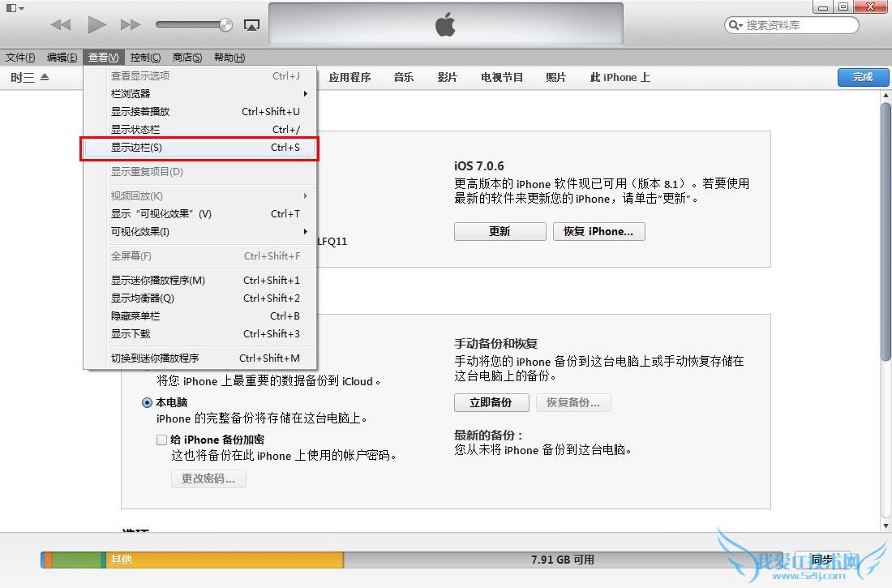Click the Apple logo in the status display
This screenshot has height=588, width=892.
point(445,24)
